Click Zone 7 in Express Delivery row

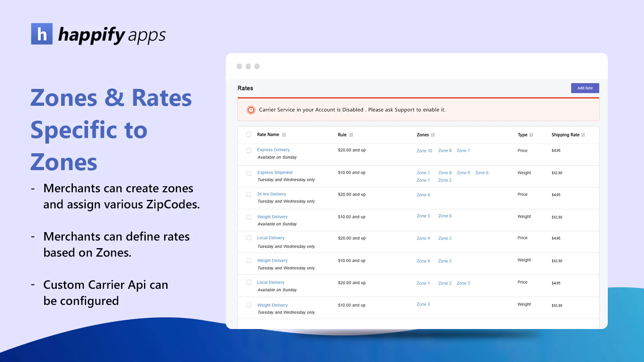463,150
